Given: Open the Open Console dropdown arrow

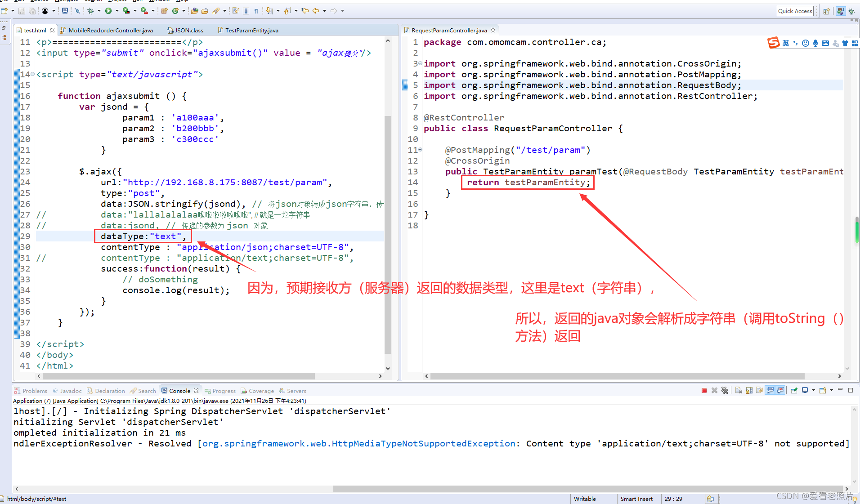Looking at the screenshot, I should (831, 390).
